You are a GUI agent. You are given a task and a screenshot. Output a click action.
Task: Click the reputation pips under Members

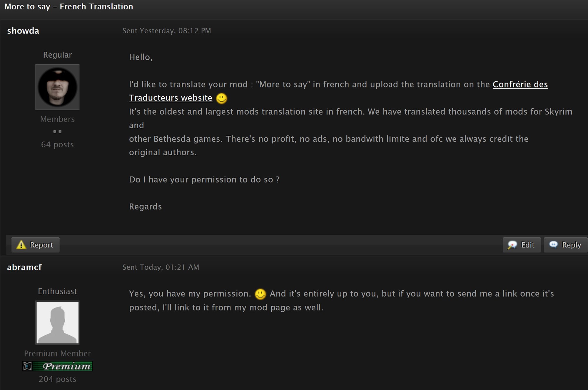click(58, 132)
